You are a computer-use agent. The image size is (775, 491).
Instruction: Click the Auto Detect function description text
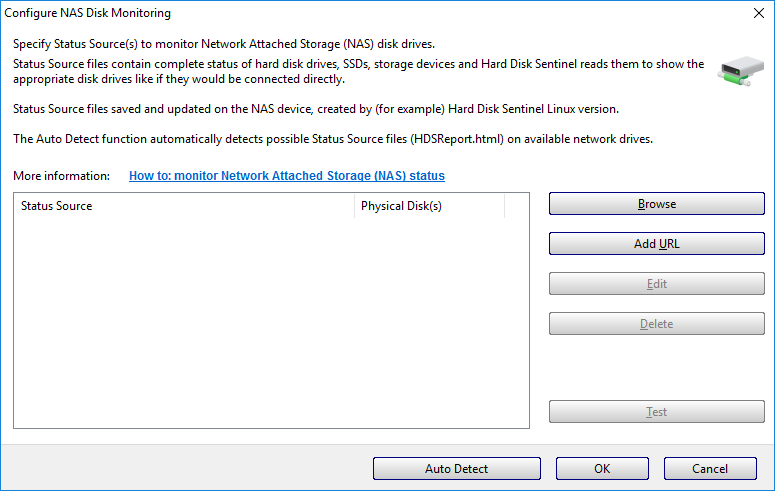(x=333, y=139)
